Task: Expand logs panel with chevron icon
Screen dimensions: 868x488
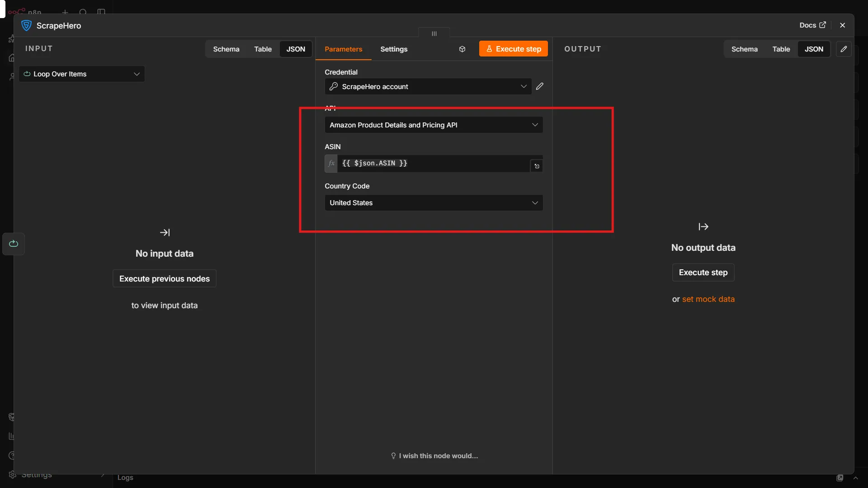Action: coord(855,478)
